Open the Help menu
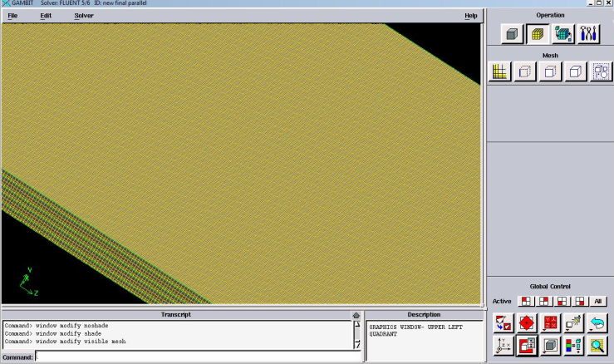The image size is (614, 364). [471, 16]
